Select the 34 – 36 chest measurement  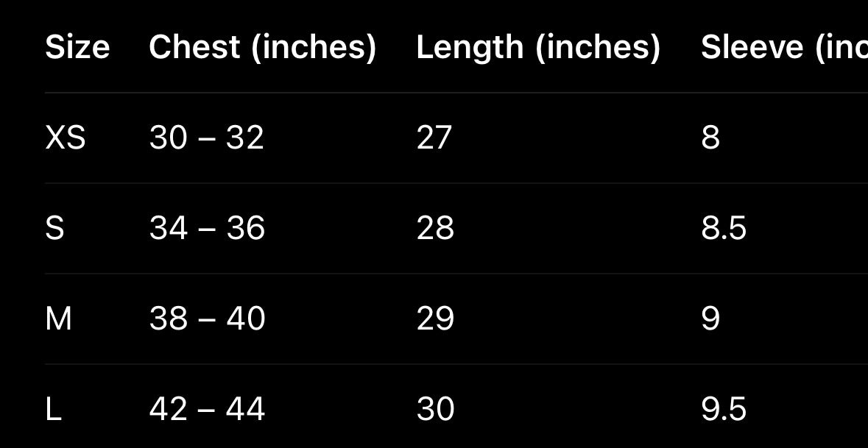tap(207, 228)
